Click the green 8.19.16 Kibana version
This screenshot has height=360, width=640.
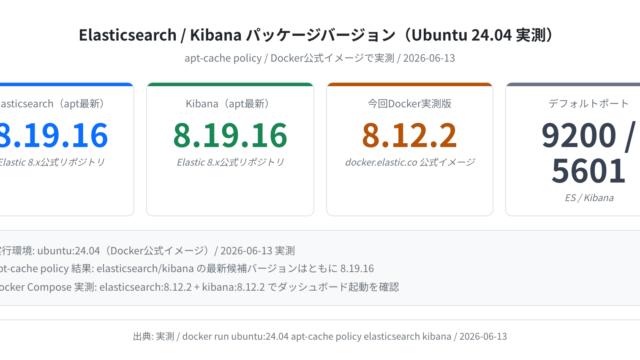click(230, 136)
